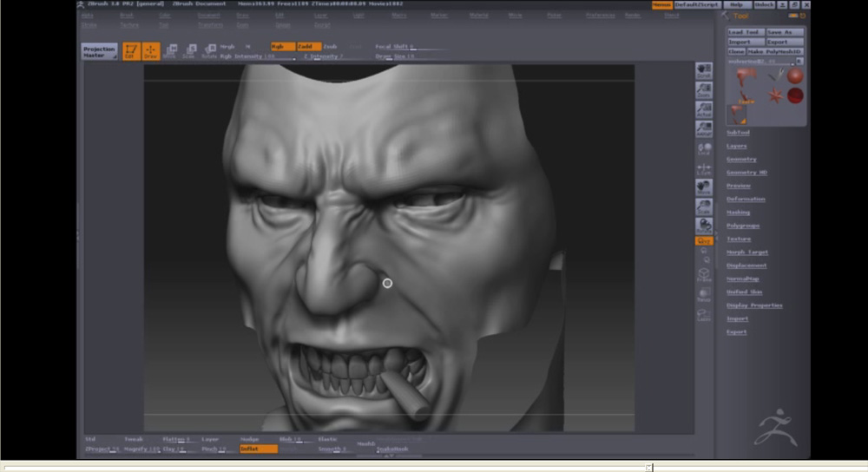Click the Actual size icon

tap(704, 109)
